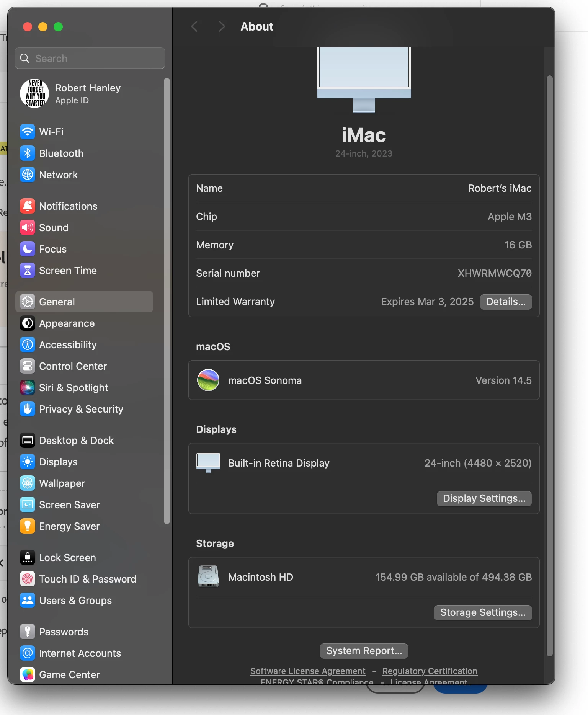
Task: Open Touch ID & Password fingerprint icon
Action: (28, 579)
